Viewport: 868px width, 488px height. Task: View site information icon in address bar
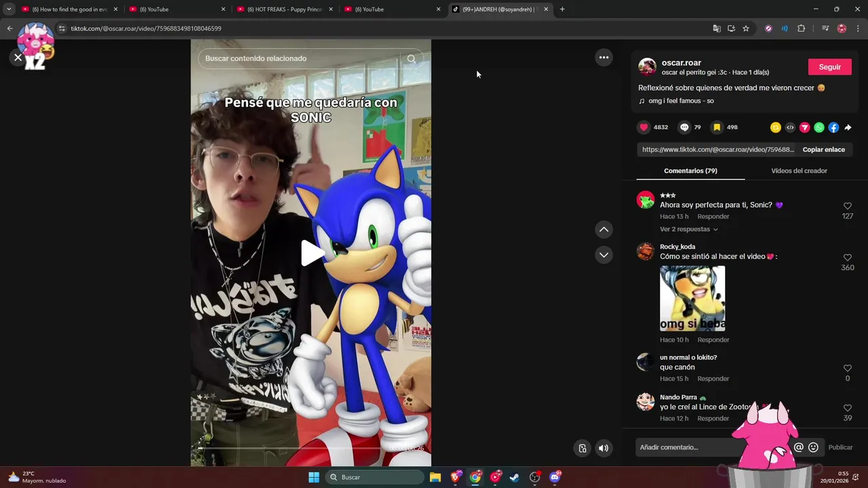point(62,28)
